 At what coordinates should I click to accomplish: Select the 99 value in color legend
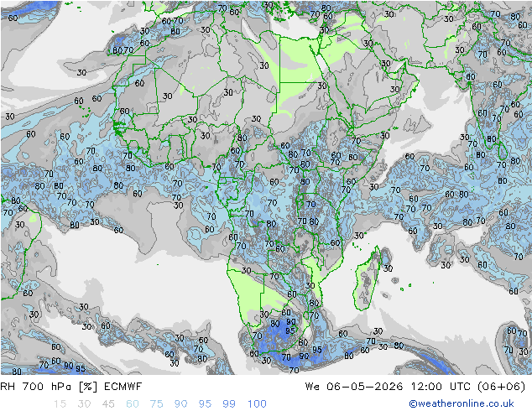pos(229,403)
